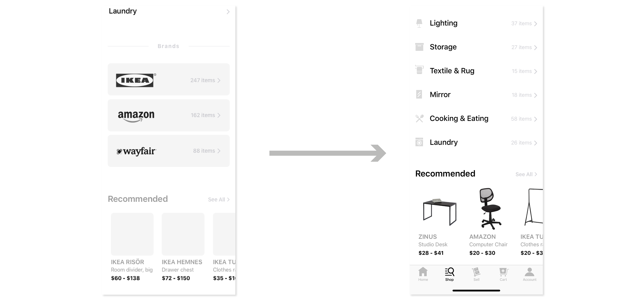Go to Home tab in bottom bar
This screenshot has width=644, height=300.
[423, 274]
